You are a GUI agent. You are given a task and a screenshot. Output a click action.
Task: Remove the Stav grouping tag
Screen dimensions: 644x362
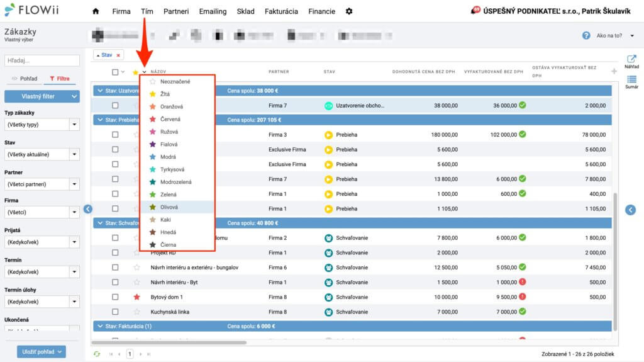coord(118,55)
